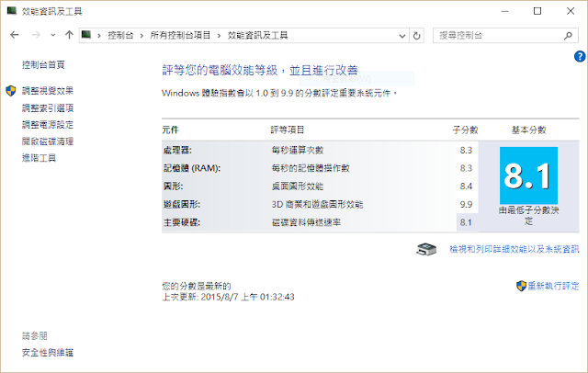Click the window icon in the title bar

coord(12,11)
